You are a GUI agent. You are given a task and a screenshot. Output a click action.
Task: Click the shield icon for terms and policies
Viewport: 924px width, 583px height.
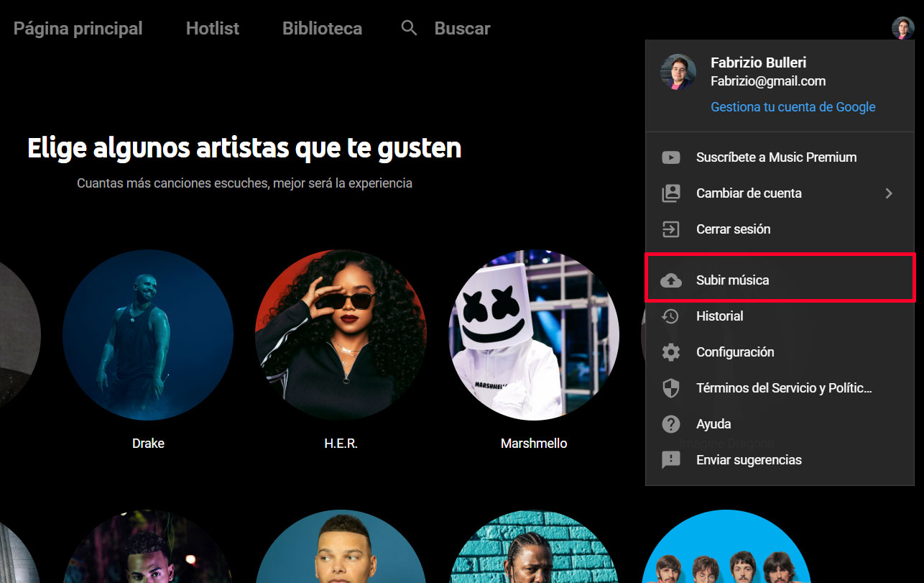tap(671, 388)
